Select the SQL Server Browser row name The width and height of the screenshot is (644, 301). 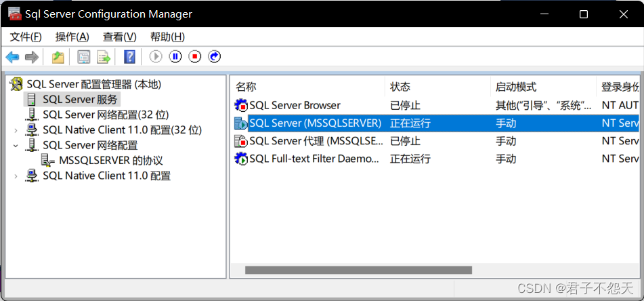[295, 105]
